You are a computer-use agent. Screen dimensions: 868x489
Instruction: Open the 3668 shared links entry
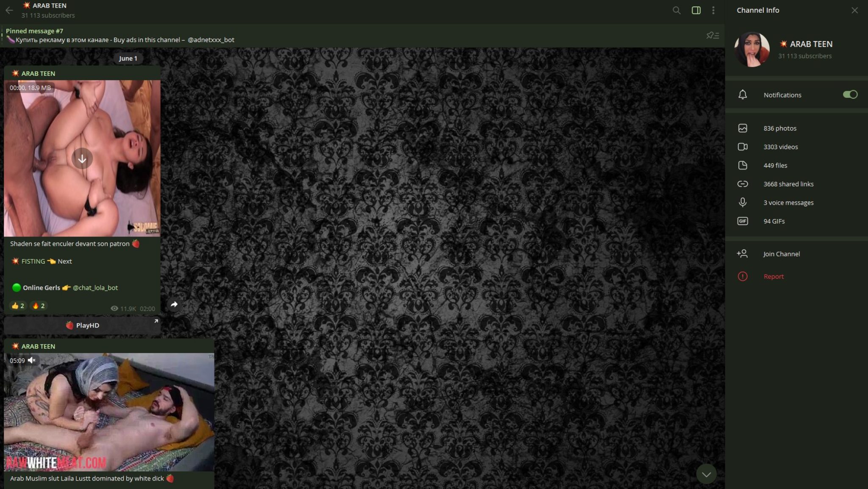point(796,184)
